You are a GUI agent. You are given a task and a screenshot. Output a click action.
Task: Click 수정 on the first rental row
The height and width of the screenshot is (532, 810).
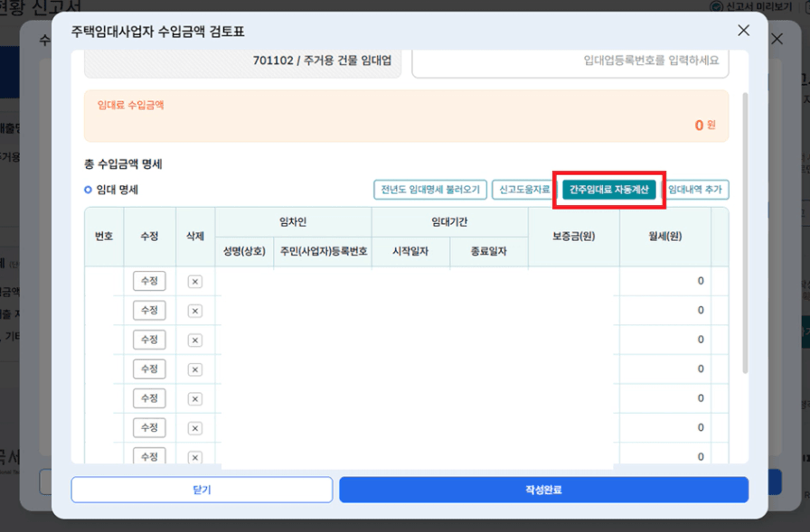pyautogui.click(x=149, y=281)
